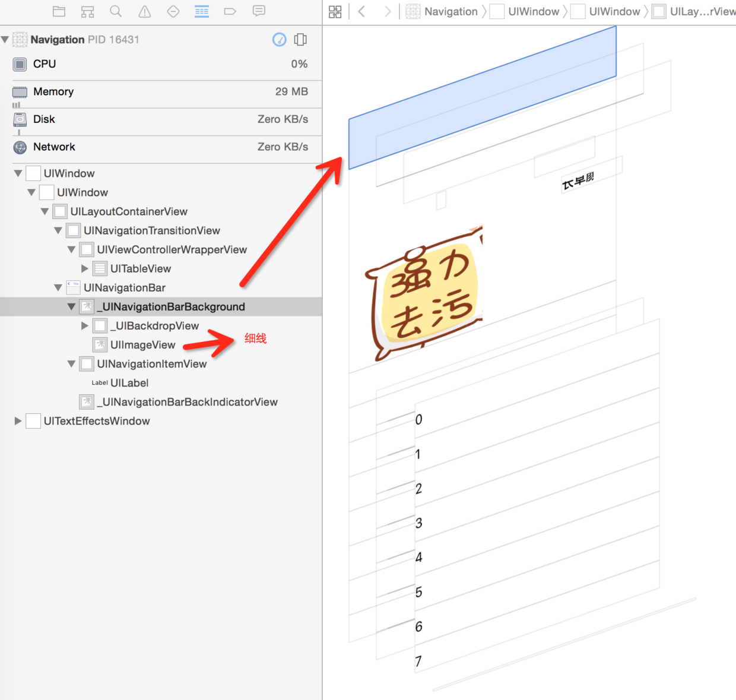Select the Debug navigator icon
Screen dimensions: 736x700
point(202,11)
